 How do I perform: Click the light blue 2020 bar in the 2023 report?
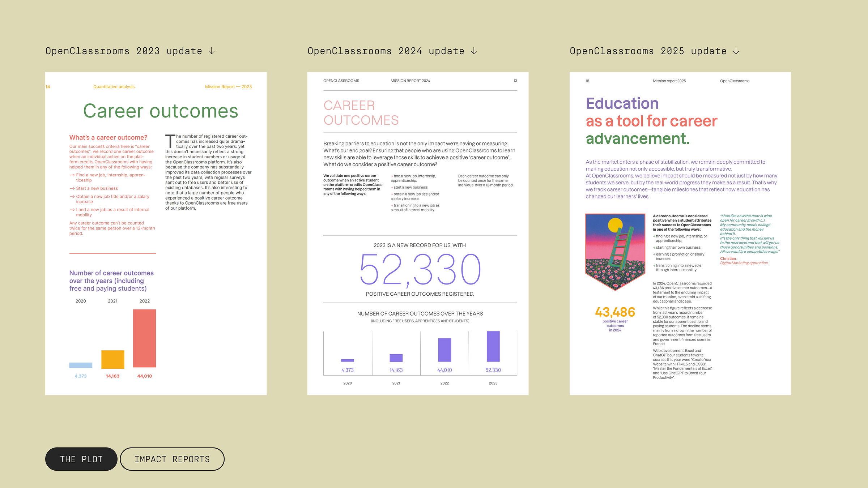tap(81, 365)
